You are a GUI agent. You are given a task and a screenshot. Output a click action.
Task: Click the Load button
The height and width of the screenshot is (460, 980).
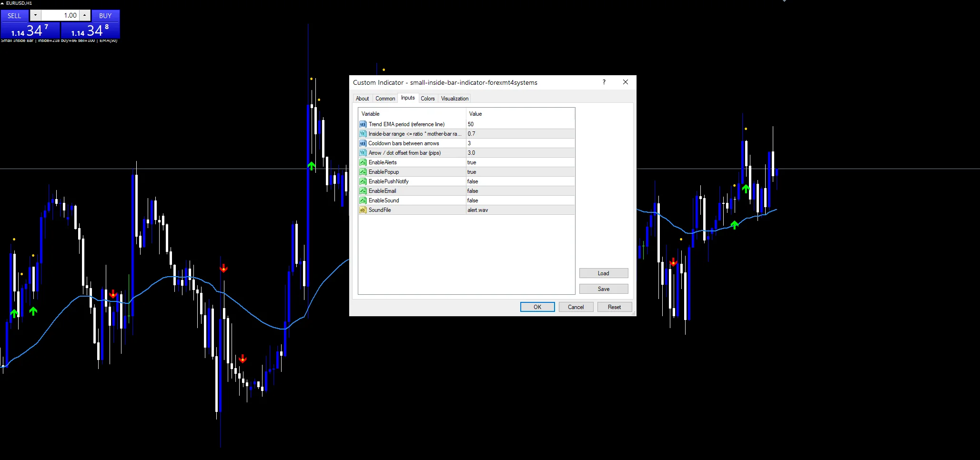604,273
